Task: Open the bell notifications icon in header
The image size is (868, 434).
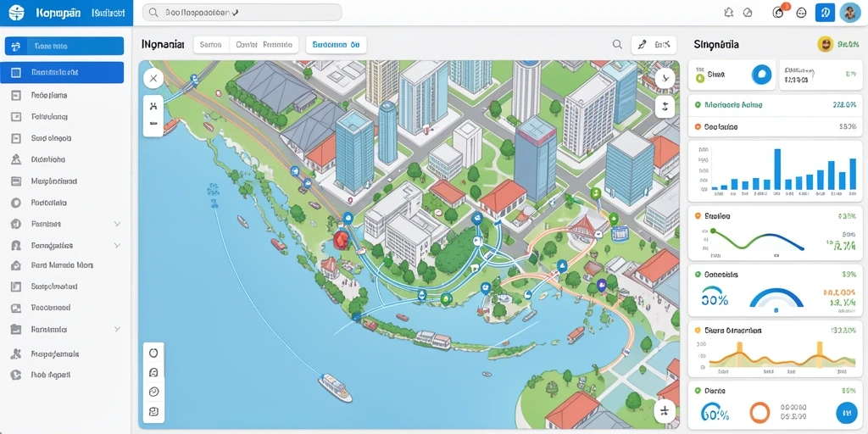Action: pos(728,12)
